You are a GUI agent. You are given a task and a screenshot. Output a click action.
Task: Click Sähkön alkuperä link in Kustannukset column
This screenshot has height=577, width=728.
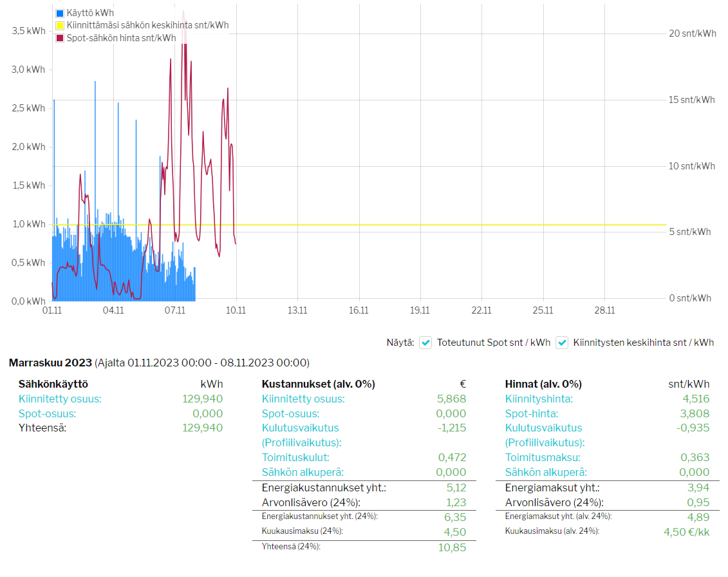click(x=303, y=472)
